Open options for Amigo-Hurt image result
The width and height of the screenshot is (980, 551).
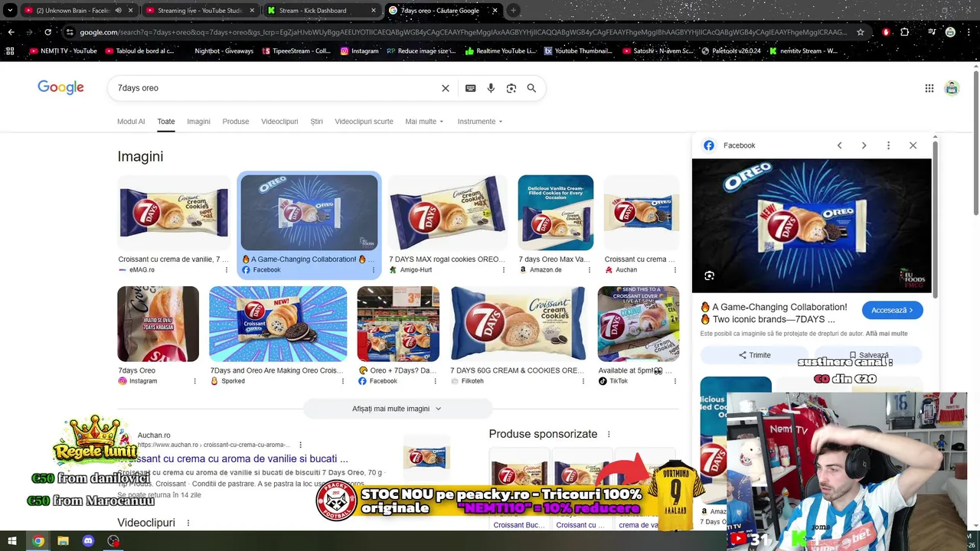coord(503,270)
